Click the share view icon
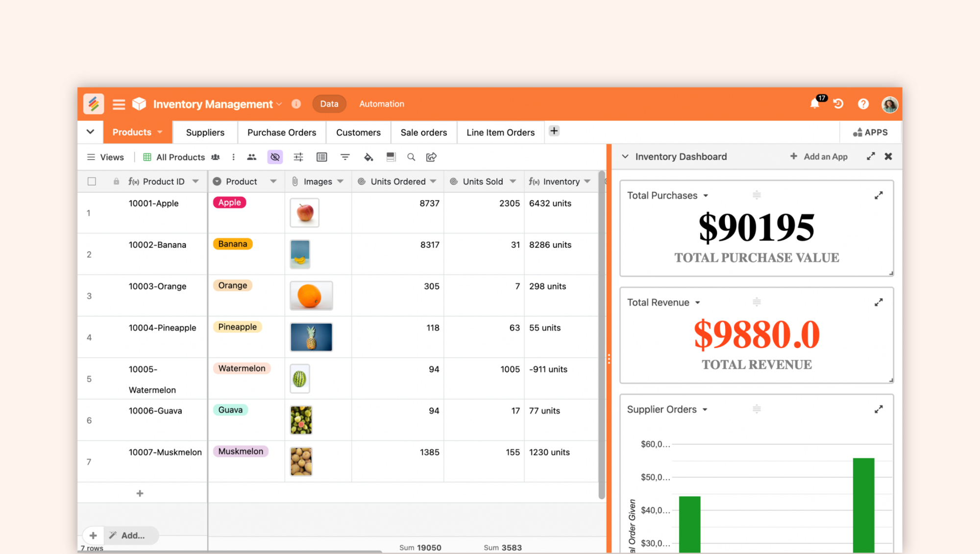980x554 pixels. [x=431, y=157]
